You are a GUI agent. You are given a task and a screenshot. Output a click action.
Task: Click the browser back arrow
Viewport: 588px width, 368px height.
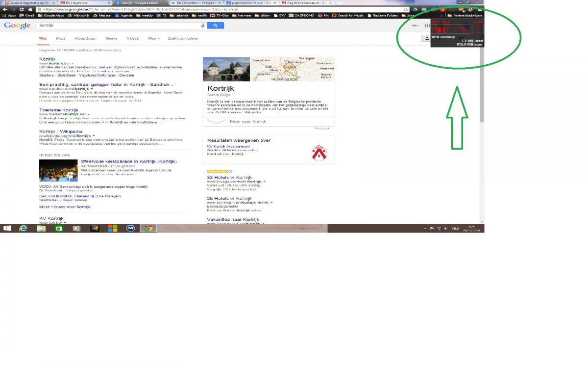[5, 9]
